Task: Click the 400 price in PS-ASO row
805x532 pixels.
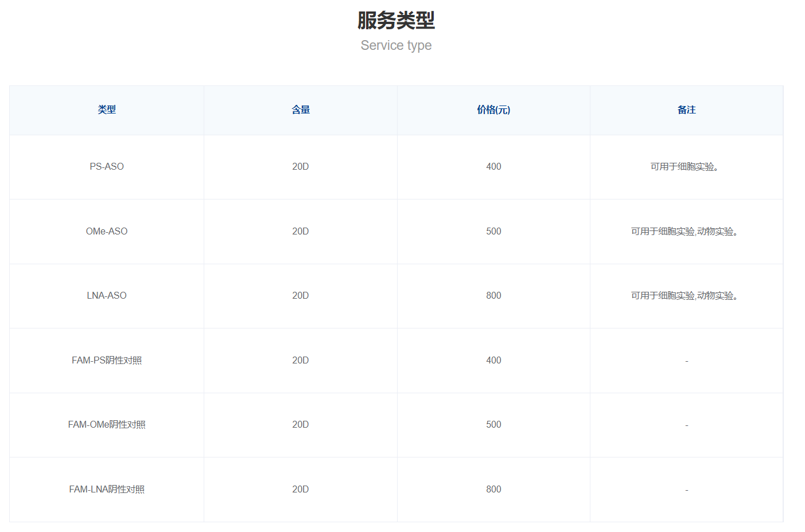Action: pyautogui.click(x=493, y=166)
